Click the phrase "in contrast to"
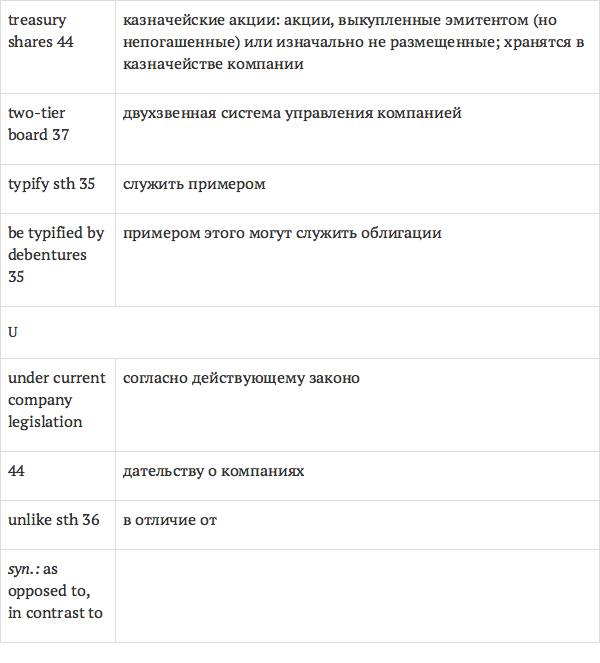This screenshot has height=663, width=600. [x=55, y=613]
